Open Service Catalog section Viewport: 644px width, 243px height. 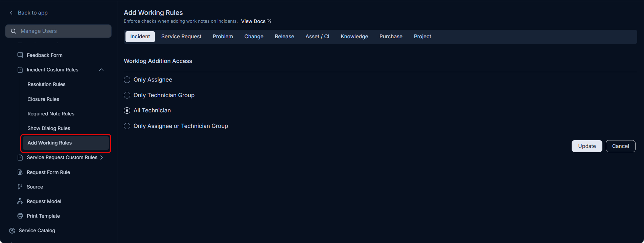tap(37, 230)
